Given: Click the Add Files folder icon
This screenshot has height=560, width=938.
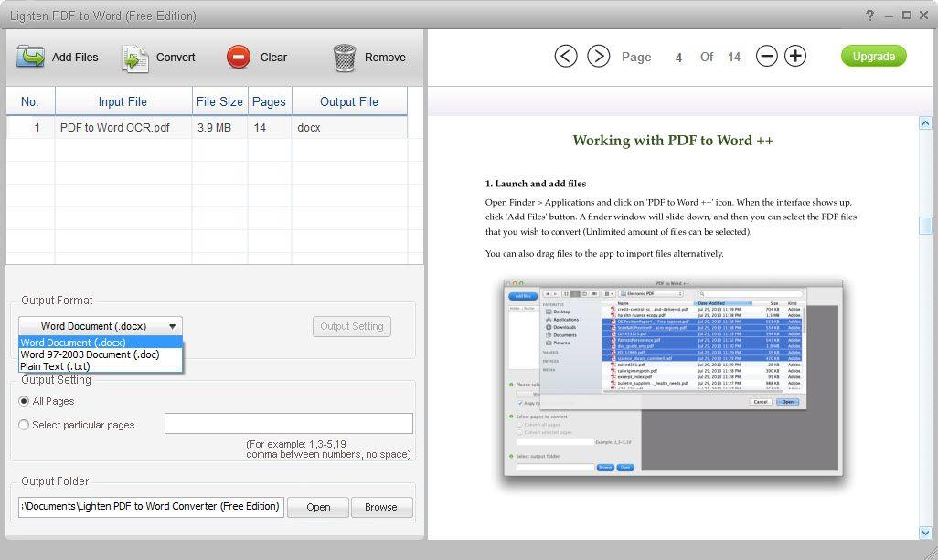Looking at the screenshot, I should point(30,57).
